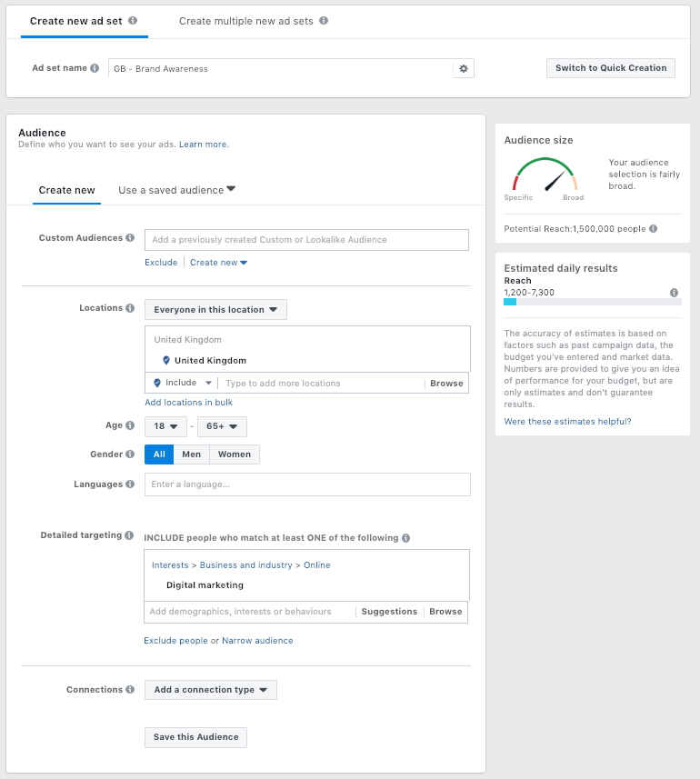Click the info icon next to Locations

coord(130,306)
